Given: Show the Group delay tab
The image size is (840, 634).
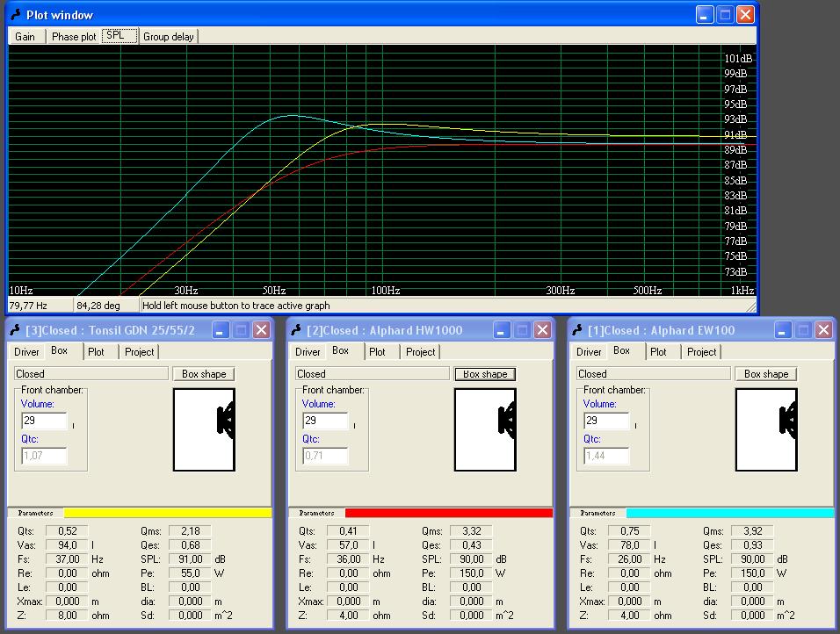Looking at the screenshot, I should (x=168, y=37).
